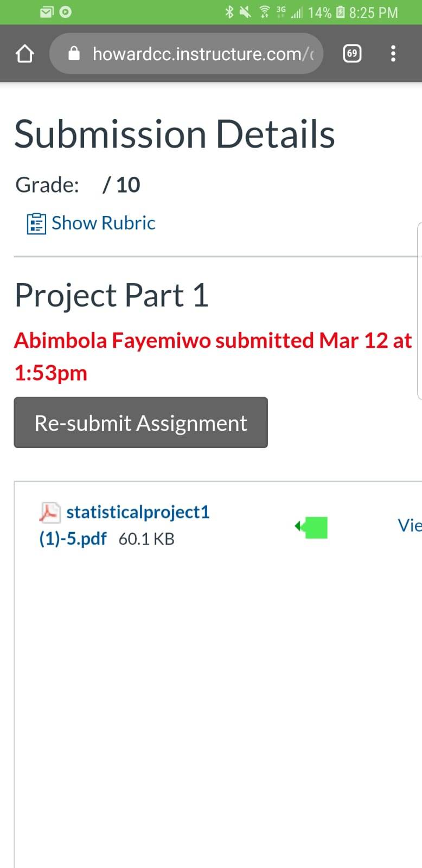
Task: Expand the collapsed side panel handle
Action: 419,310
